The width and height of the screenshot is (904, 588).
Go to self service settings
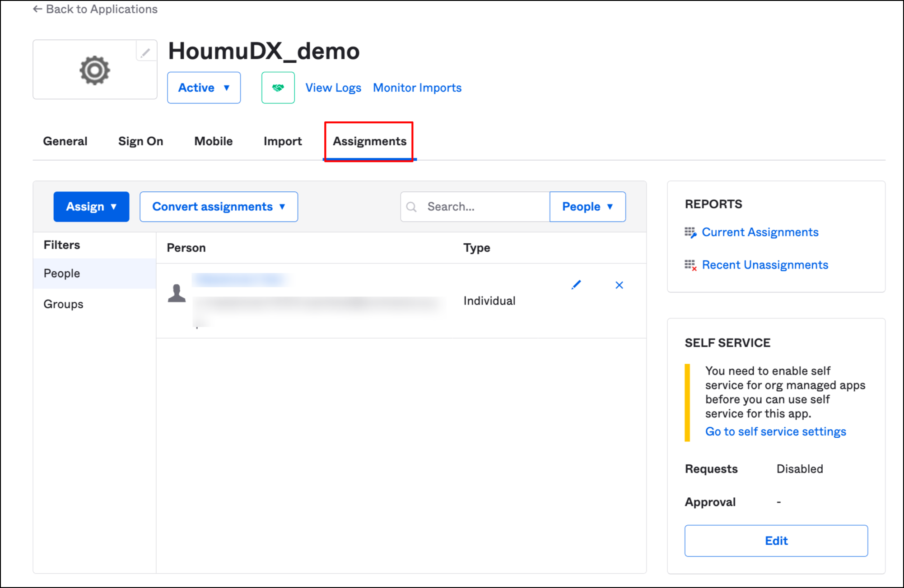(776, 432)
